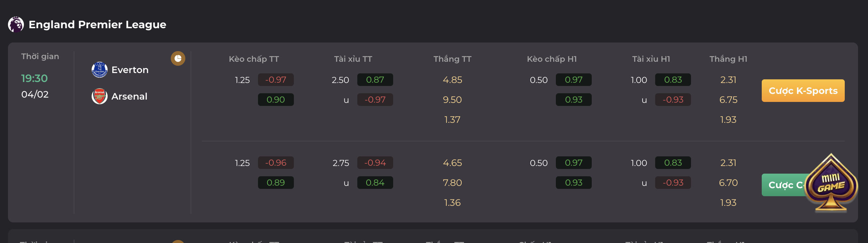Pick first-half win odds 6.75
This screenshot has width=868, height=243.
pyautogui.click(x=728, y=100)
